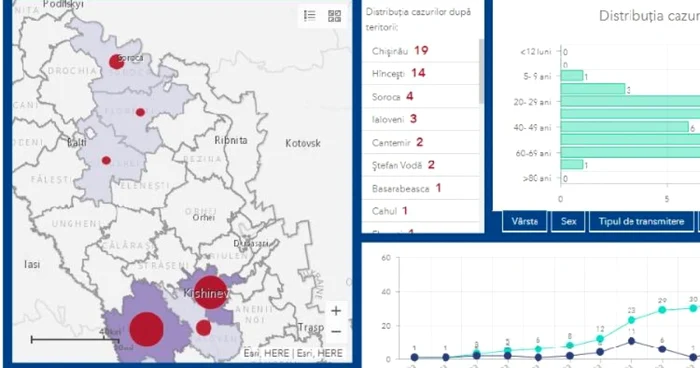Click the territory list scrollbar
Image resolution: width=700 pixels, height=368 pixels.
pos(481,71)
